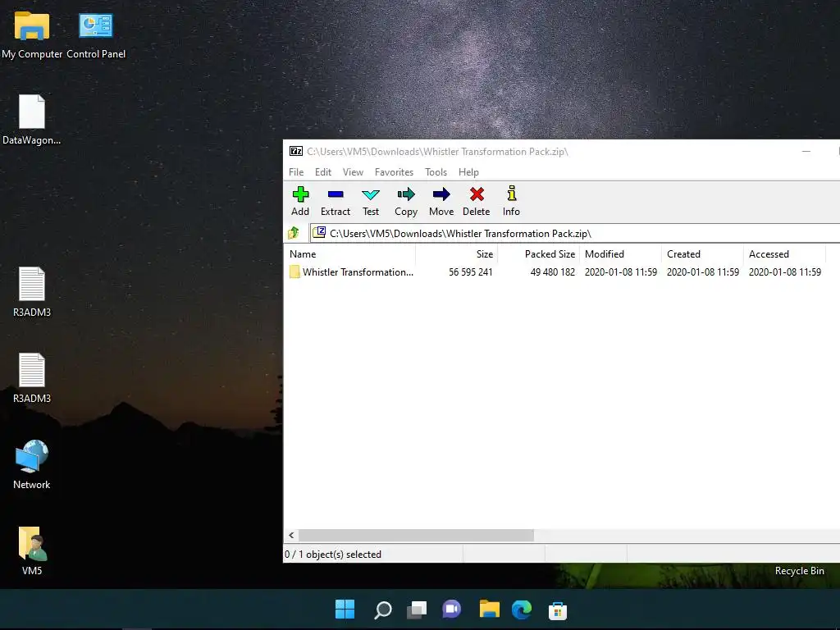This screenshot has height=630, width=840.
Task: Click the horizontal scrollbar thumb
Action: [416, 535]
